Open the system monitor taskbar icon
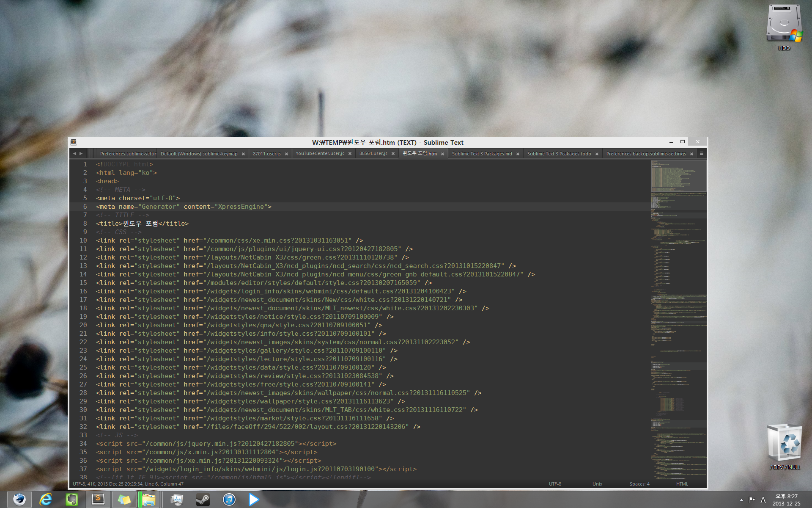812x508 pixels. 177,500
